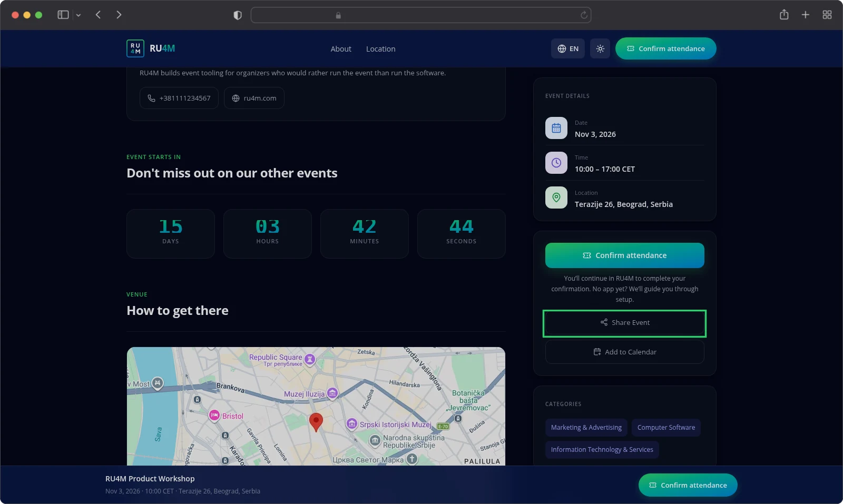Click Srpski Istorijski Muzej map marker
Screen dimensions: 843x504
click(352, 424)
